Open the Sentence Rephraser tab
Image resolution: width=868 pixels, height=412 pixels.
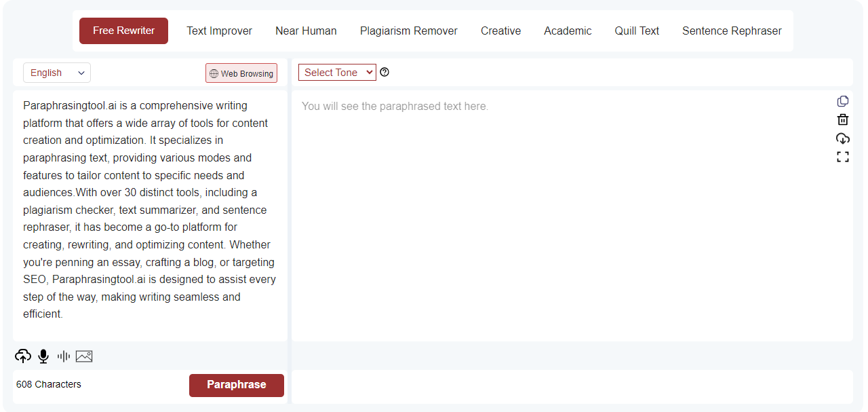732,31
